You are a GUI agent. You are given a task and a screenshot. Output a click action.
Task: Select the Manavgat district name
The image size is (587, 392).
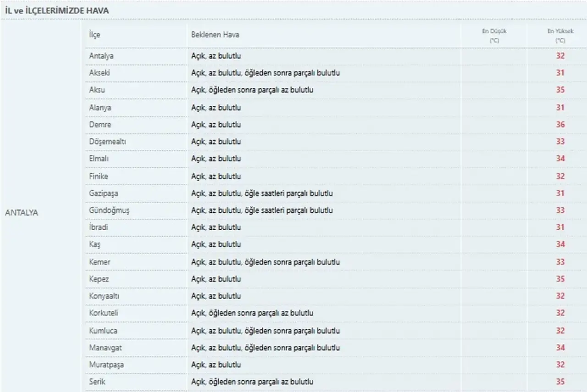coord(105,348)
